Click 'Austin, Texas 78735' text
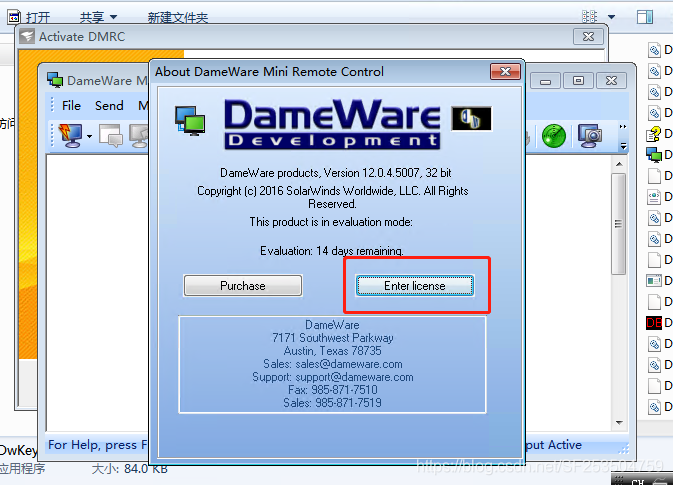Screen dimensions: 673x485 coord(333,351)
